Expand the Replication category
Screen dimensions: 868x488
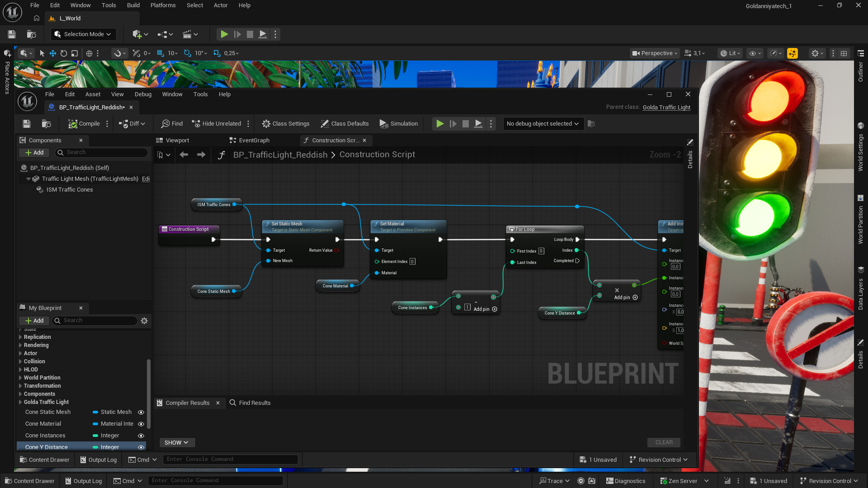tap(20, 337)
